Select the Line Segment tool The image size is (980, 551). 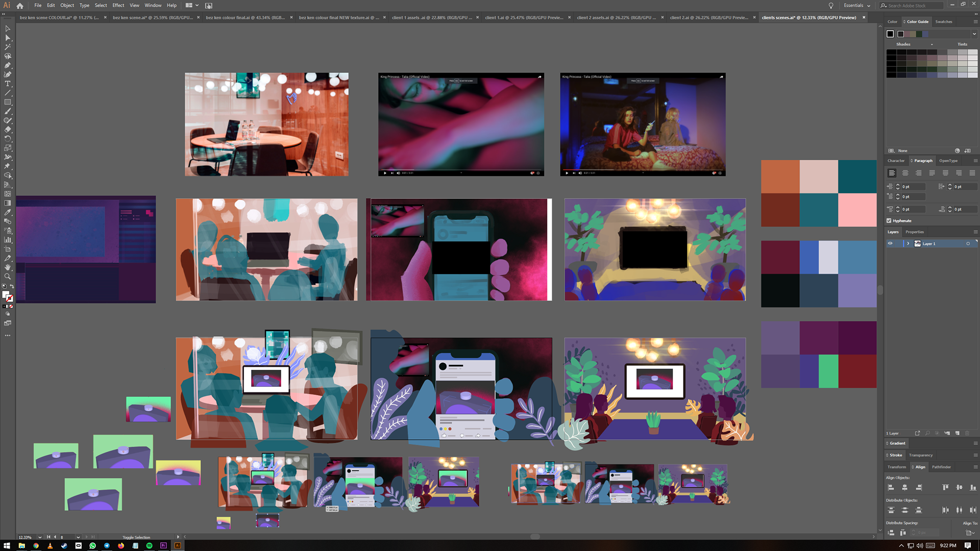(8, 93)
